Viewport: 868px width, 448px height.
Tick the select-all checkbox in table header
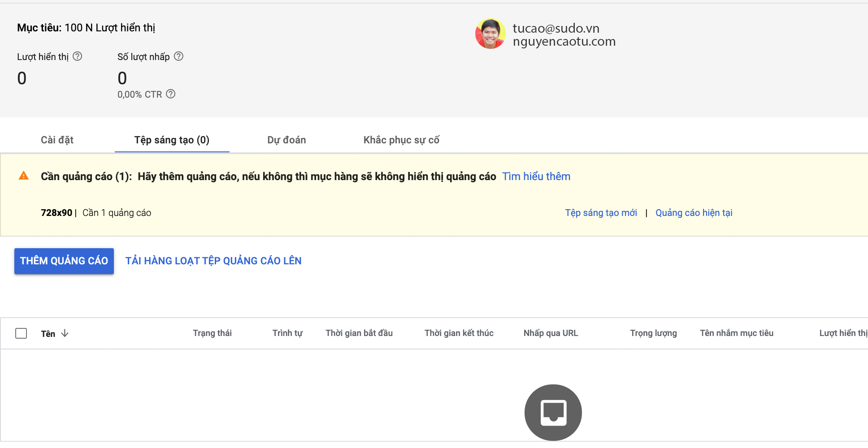[21, 333]
